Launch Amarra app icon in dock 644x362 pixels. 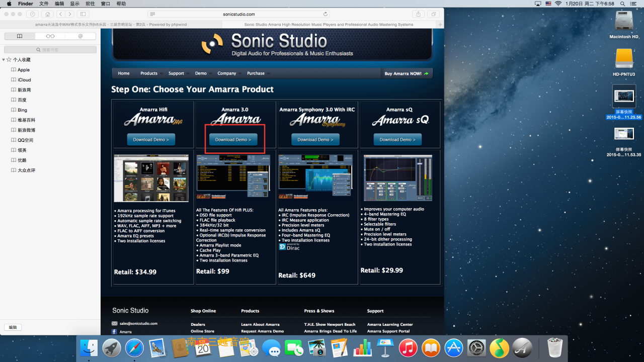tap(522, 348)
